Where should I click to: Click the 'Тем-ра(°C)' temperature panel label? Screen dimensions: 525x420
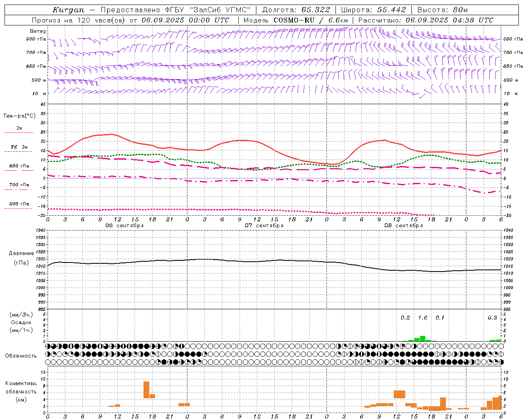[19, 116]
